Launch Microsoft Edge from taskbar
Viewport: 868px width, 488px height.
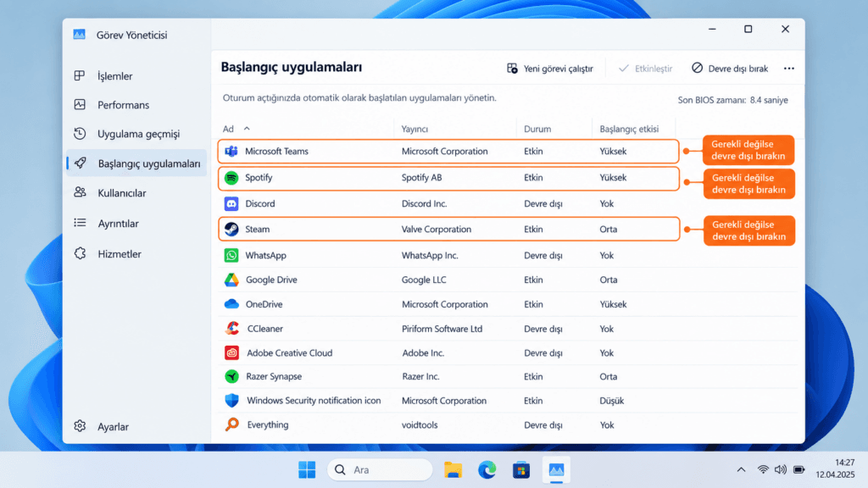(x=487, y=469)
